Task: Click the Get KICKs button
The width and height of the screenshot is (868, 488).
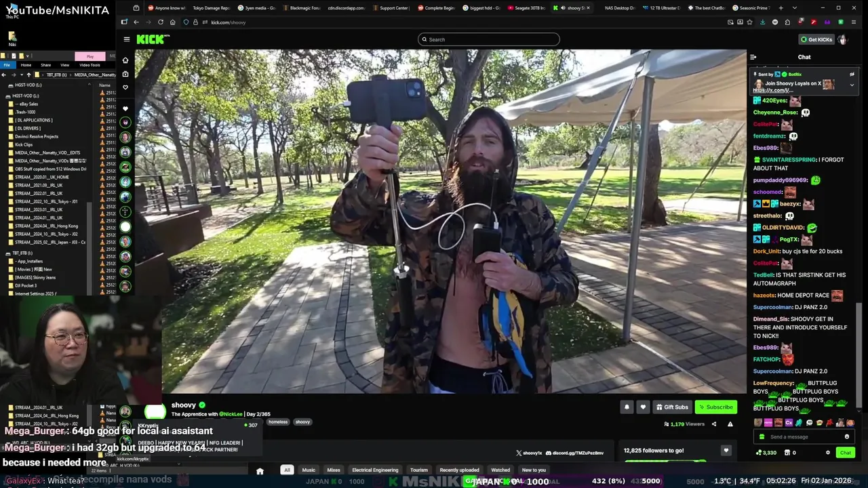Action: point(816,39)
